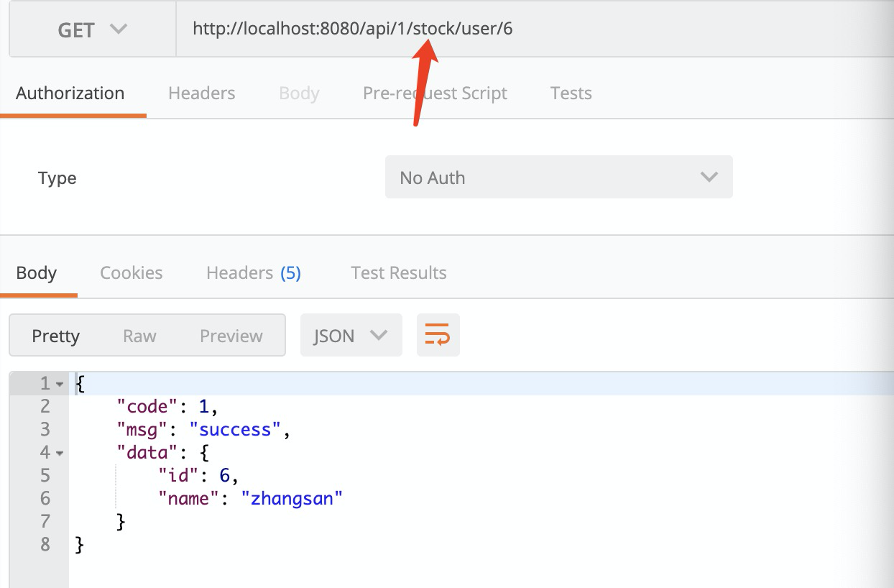Select the response Body tab
This screenshot has width=894, height=588.
tap(37, 273)
